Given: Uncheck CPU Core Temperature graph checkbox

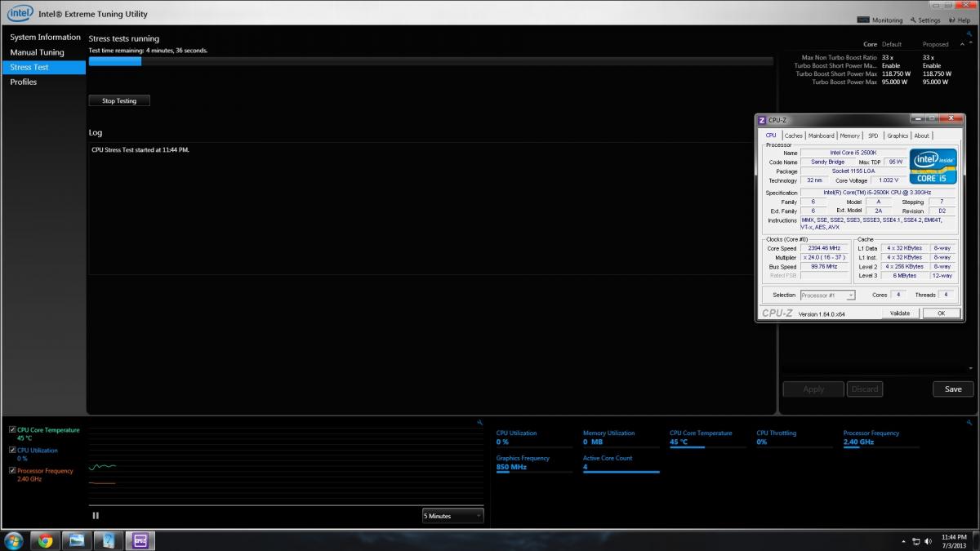Looking at the screenshot, I should click(12, 429).
